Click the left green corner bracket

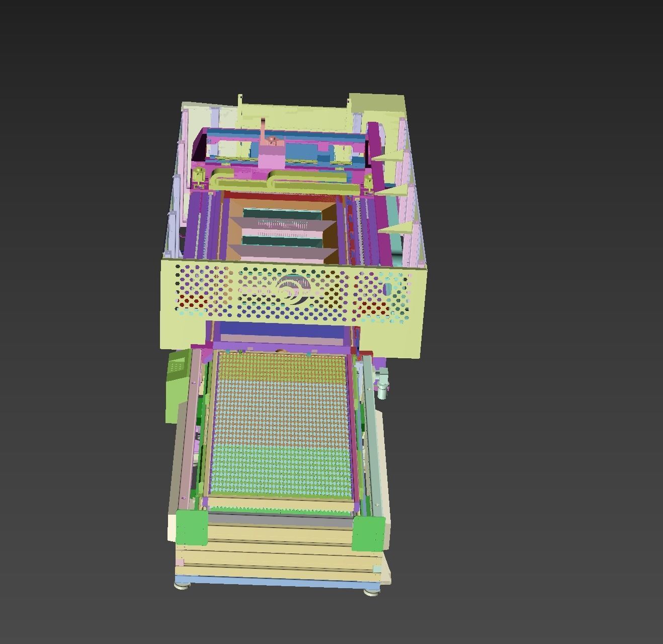[x=192, y=527]
